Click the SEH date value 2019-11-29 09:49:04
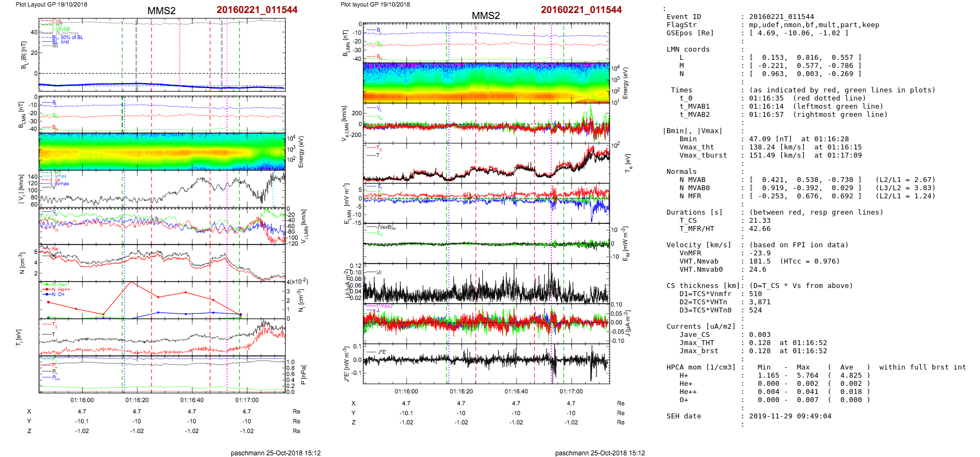The width and height of the screenshot is (980, 457). pyautogui.click(x=790, y=416)
